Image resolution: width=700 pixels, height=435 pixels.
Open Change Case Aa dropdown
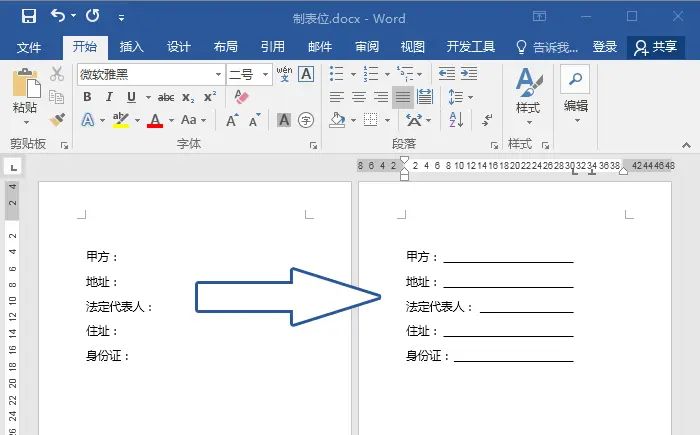[193, 120]
